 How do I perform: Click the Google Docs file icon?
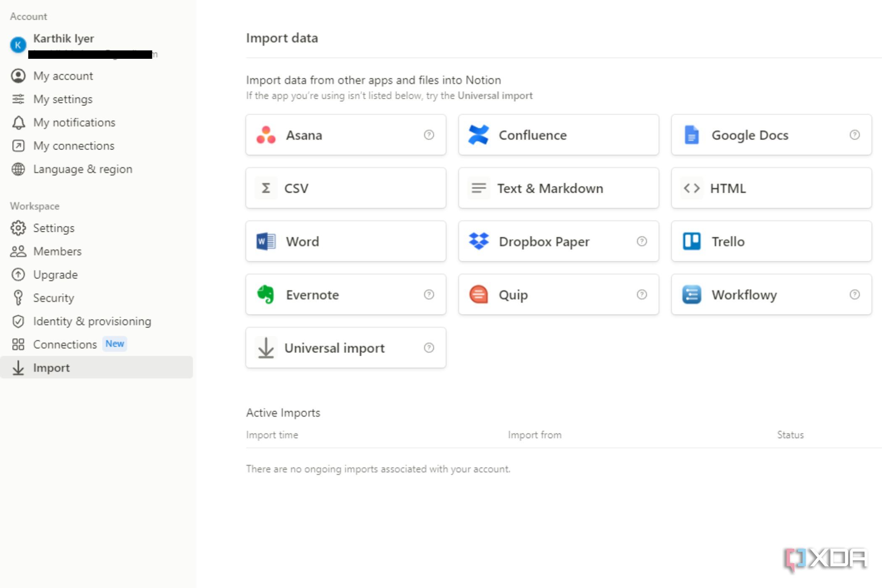(691, 135)
